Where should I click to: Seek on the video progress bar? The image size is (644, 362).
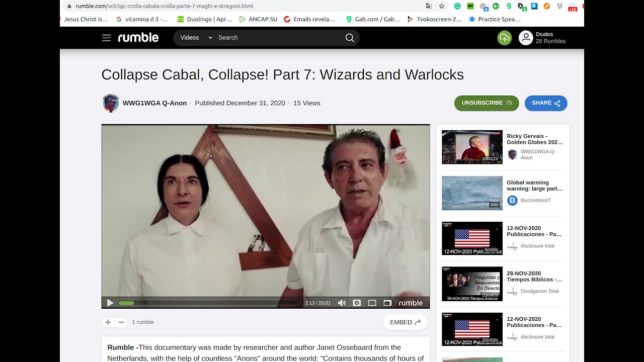(208, 303)
